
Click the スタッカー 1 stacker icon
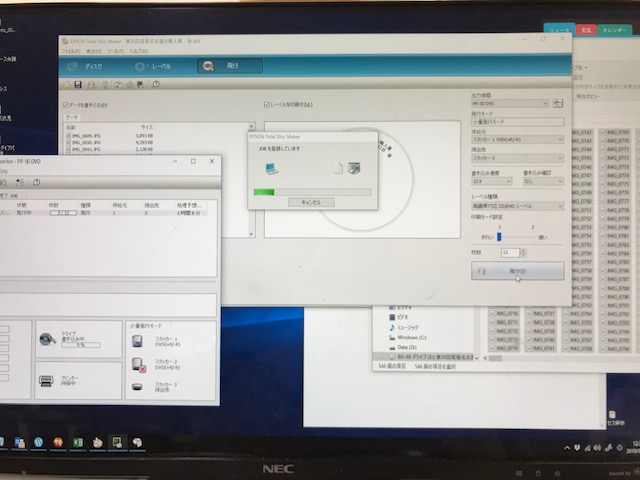(x=138, y=341)
